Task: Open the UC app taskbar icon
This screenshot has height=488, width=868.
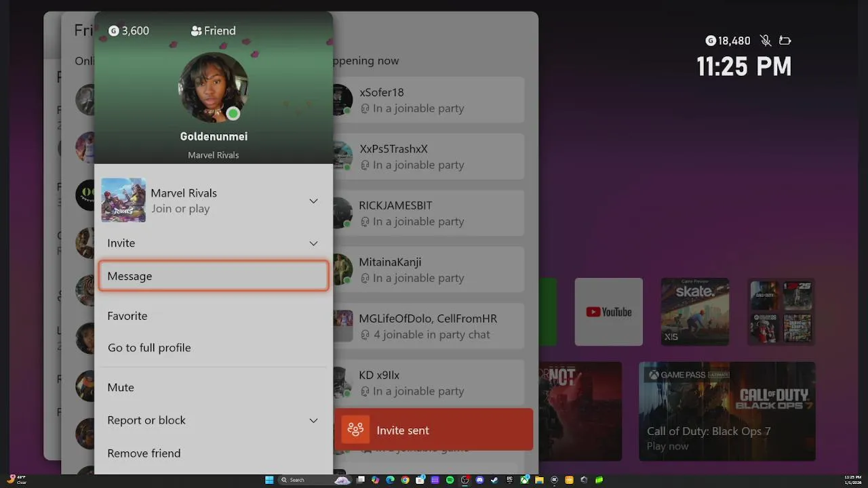Action: click(x=509, y=480)
